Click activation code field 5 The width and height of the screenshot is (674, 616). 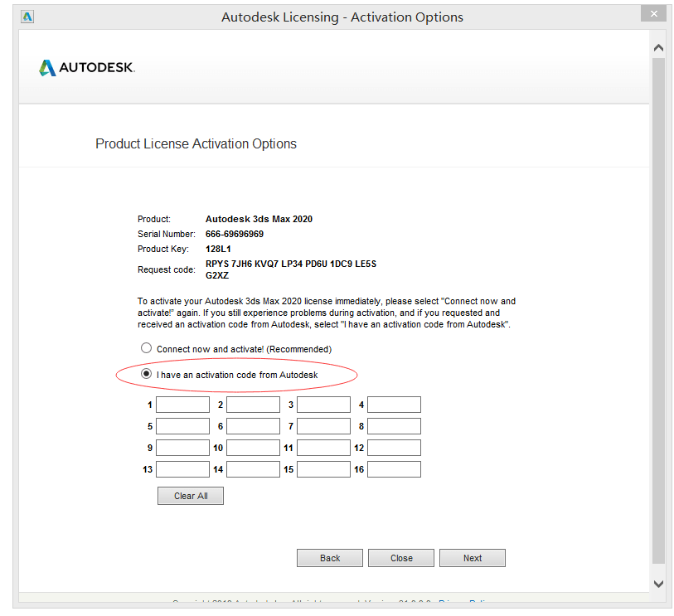pos(182,426)
